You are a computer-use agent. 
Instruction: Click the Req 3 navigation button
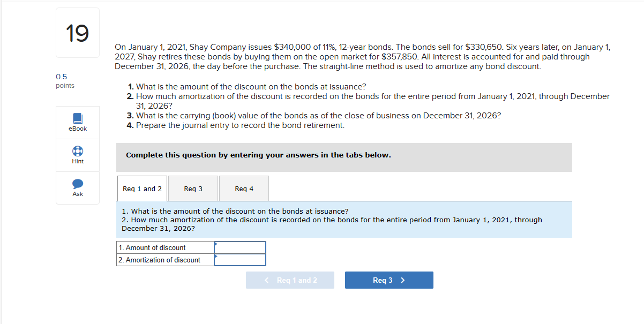coord(389,280)
